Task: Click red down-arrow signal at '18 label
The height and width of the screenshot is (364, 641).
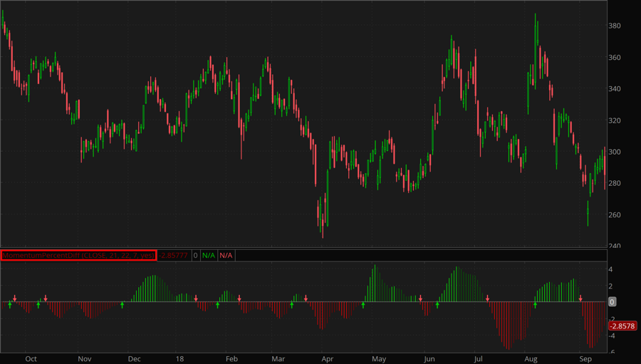Action: (197, 298)
